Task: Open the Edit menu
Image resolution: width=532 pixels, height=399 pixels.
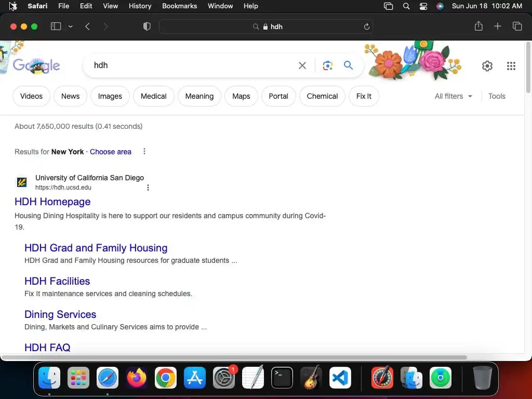Action: [x=86, y=6]
